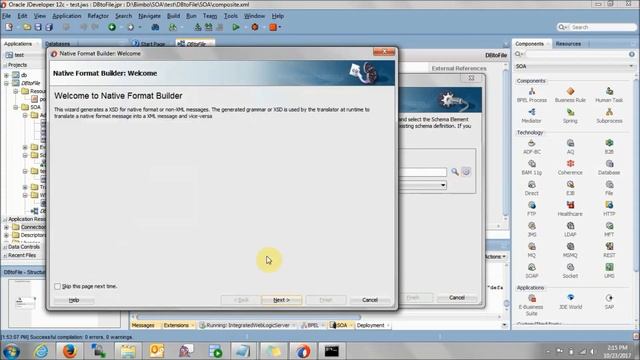640x360 pixels.
Task: Open the Tools menu
Action: [x=231, y=16]
